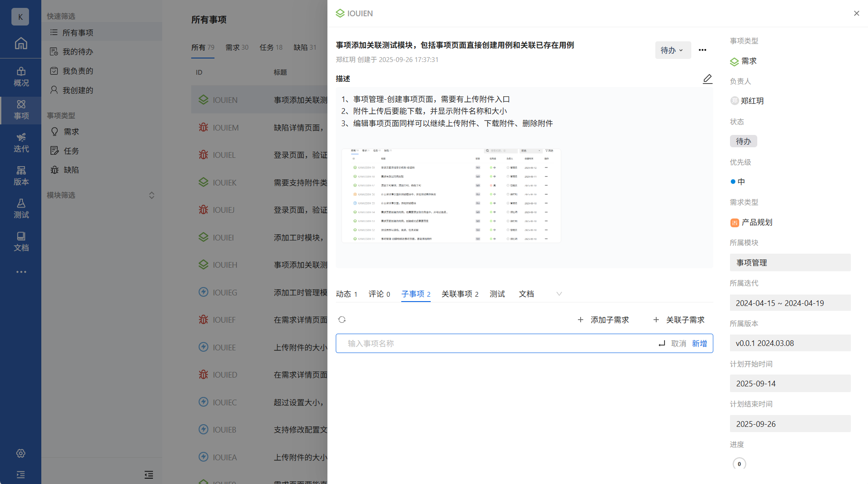This screenshot has width=868, height=484.
Task: Open the 版本 version sidebar section
Action: 21,176
